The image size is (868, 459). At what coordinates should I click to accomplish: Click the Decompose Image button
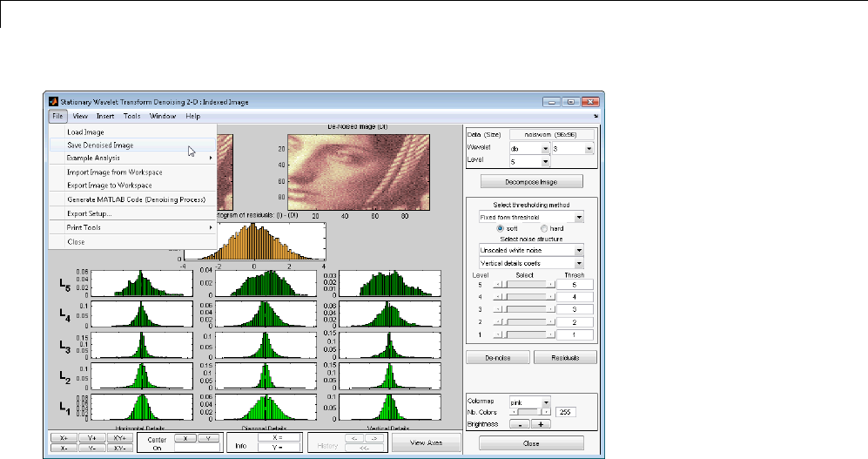coord(530,182)
